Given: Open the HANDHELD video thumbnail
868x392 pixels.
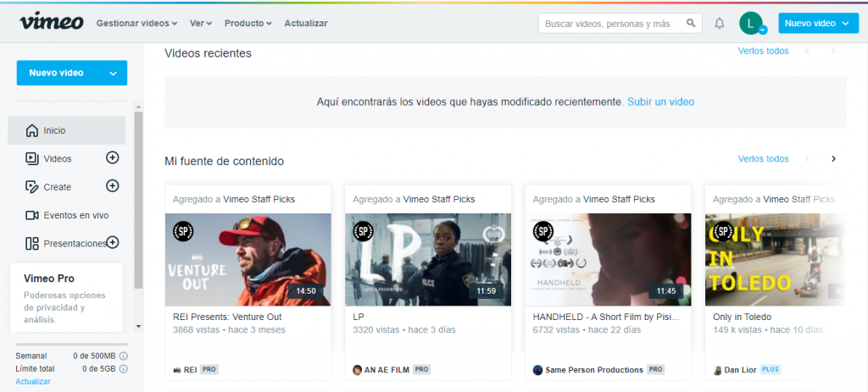Looking at the screenshot, I should [x=608, y=259].
